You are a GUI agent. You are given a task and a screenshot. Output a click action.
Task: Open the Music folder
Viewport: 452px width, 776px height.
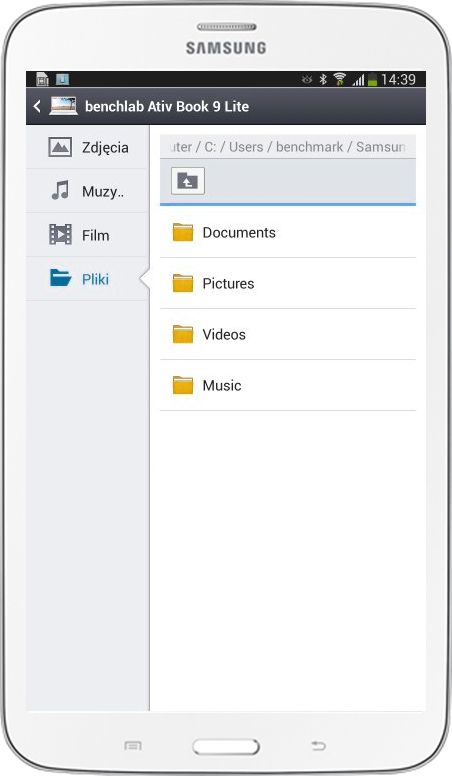point(288,386)
